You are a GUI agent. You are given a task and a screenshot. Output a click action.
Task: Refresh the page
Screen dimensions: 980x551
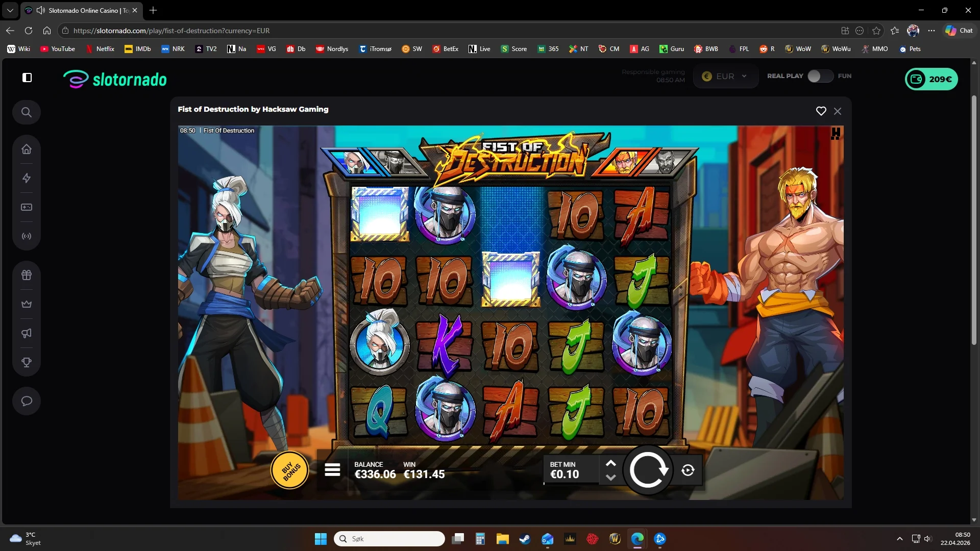coord(29,31)
